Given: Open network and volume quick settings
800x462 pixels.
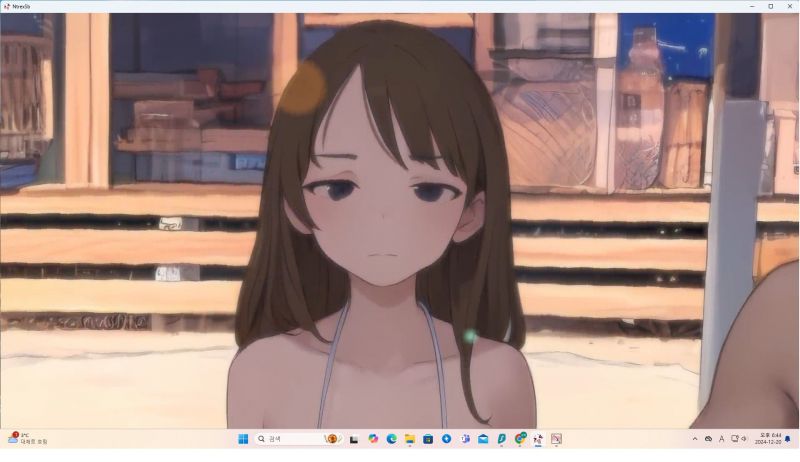Looking at the screenshot, I should [739, 439].
